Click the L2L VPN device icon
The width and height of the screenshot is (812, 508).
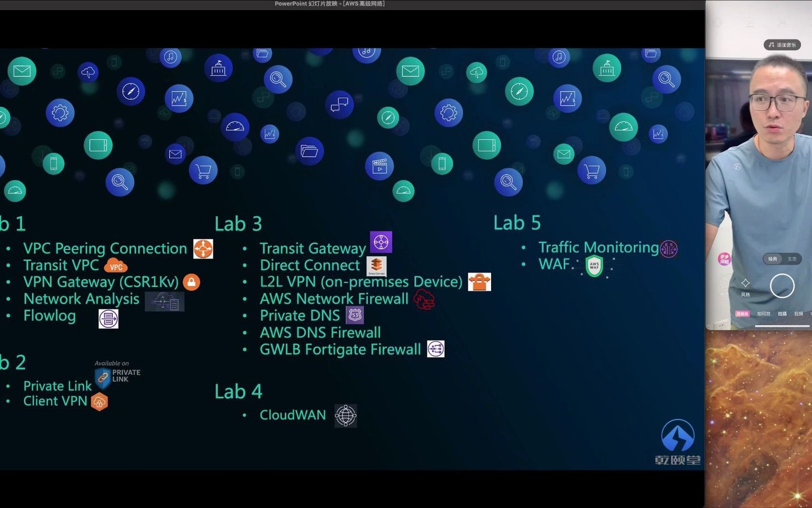(x=479, y=282)
